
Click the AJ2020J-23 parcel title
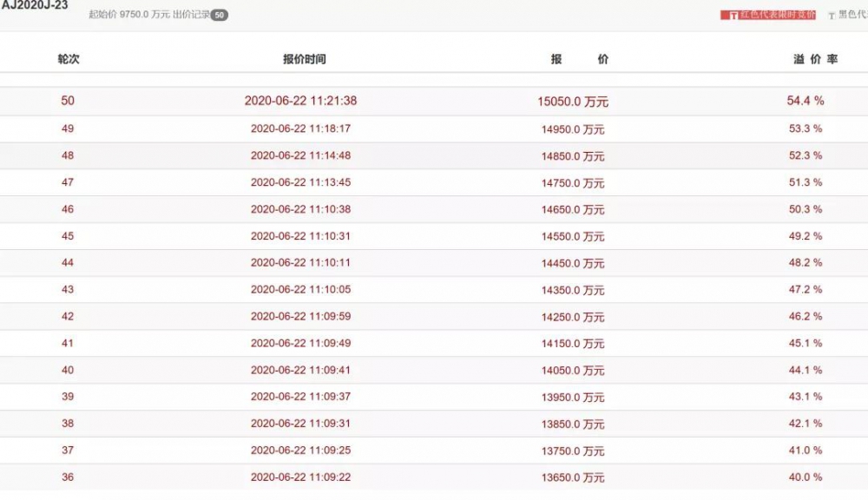[35, 5]
